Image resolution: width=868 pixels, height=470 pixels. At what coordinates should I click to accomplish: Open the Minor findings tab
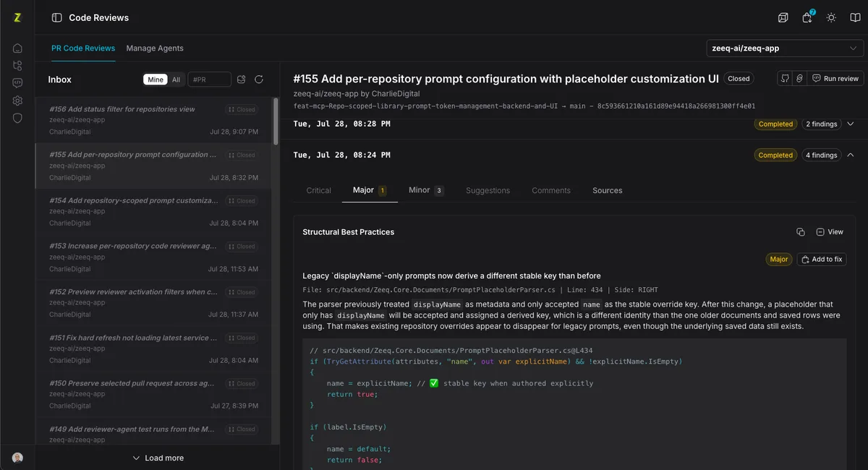426,190
